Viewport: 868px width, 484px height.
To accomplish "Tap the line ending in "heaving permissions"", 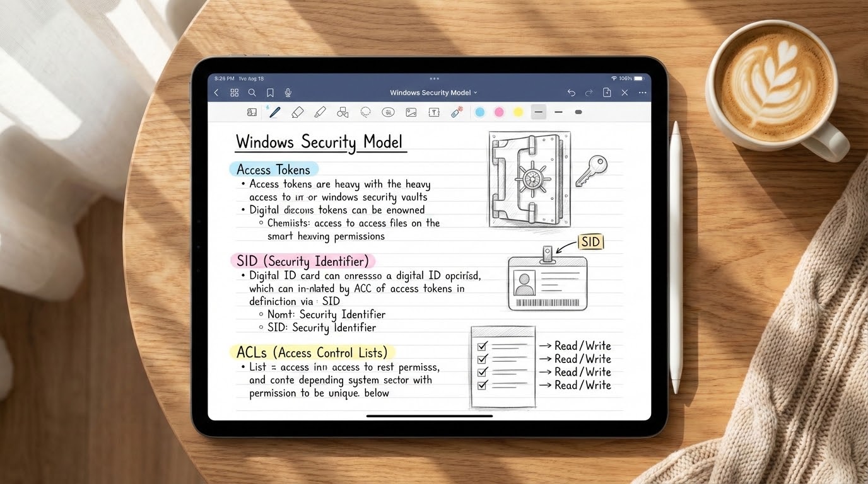I will tap(326, 236).
